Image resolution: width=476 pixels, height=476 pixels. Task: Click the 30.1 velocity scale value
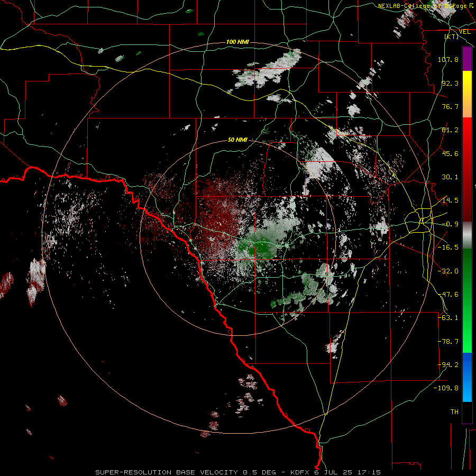[x=450, y=177]
